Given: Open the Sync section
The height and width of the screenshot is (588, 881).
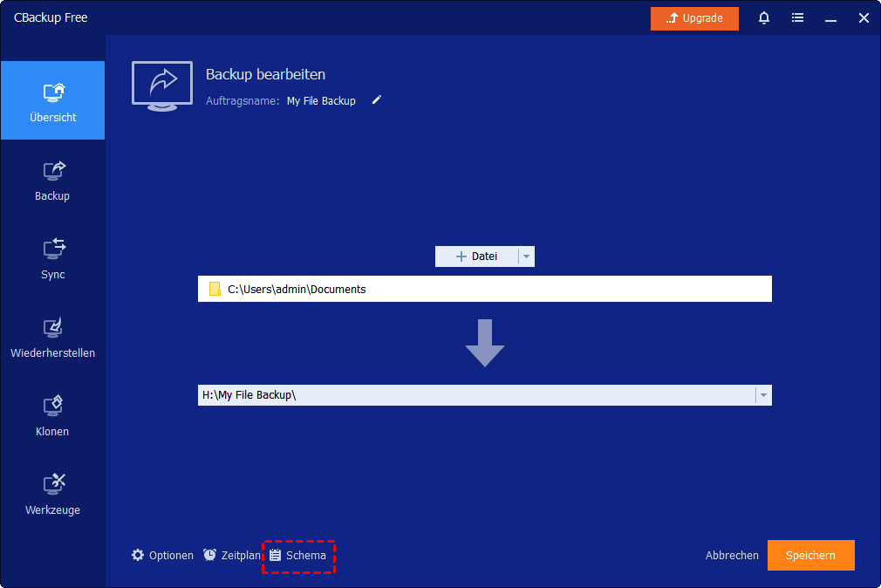Looking at the screenshot, I should 52,258.
